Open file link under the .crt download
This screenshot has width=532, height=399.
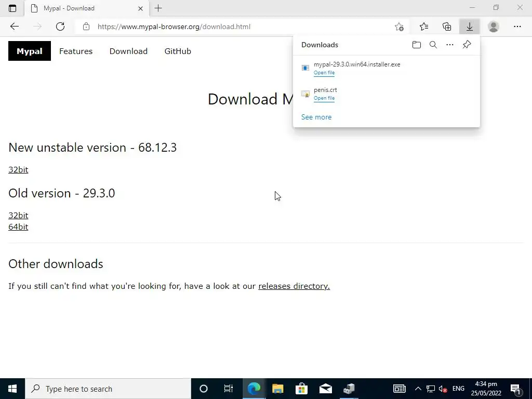coord(324,98)
